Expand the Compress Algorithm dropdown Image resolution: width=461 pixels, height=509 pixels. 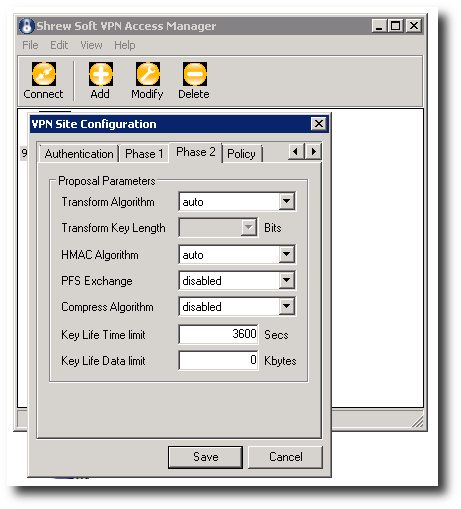(286, 306)
